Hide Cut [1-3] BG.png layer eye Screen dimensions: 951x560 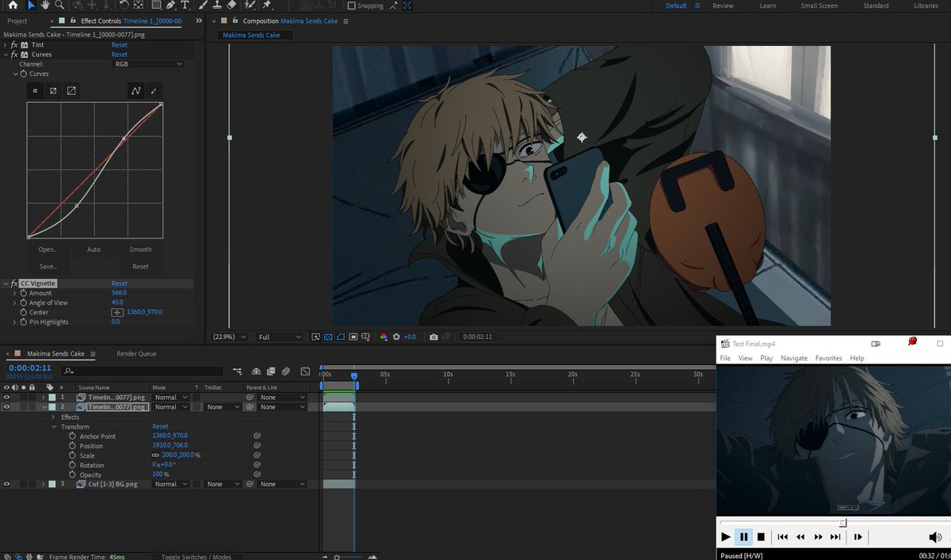(6, 483)
